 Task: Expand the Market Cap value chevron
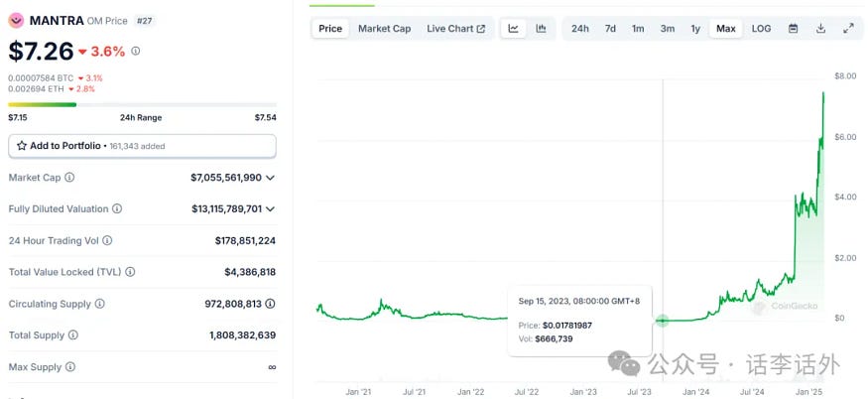point(270,178)
